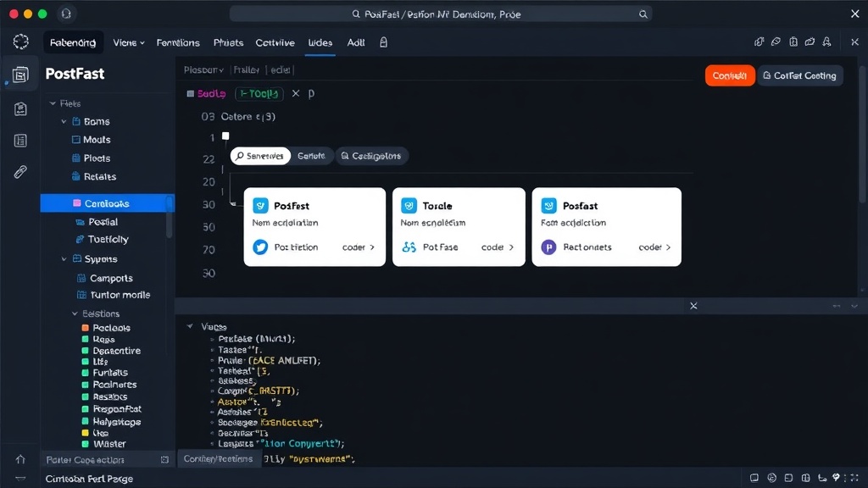Viewport: 868px width, 488px height.
Task: Select the Mouts tree item
Action: click(97, 140)
